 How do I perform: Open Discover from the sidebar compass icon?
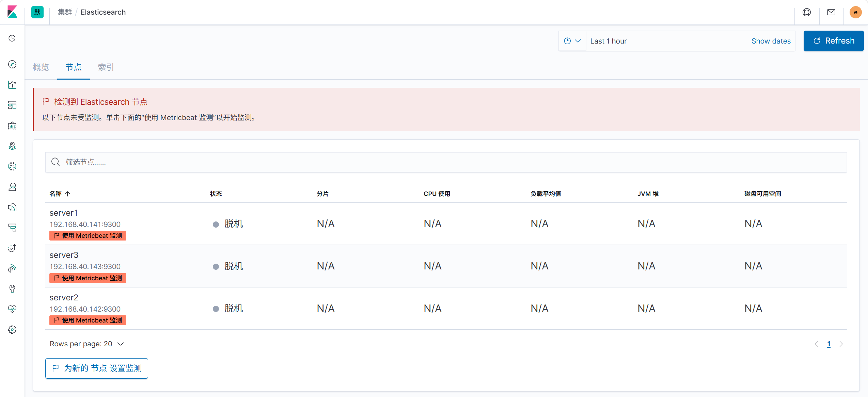click(12, 64)
